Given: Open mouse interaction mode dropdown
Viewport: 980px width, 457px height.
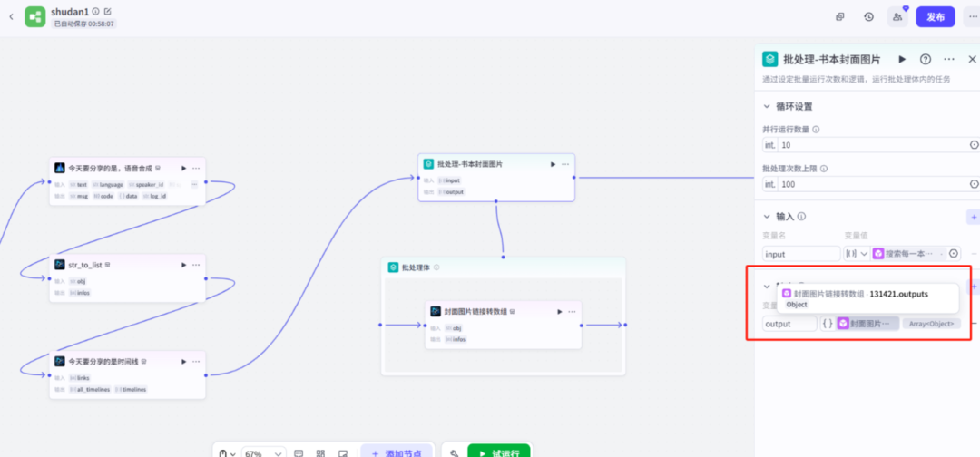Looking at the screenshot, I should coord(226,454).
